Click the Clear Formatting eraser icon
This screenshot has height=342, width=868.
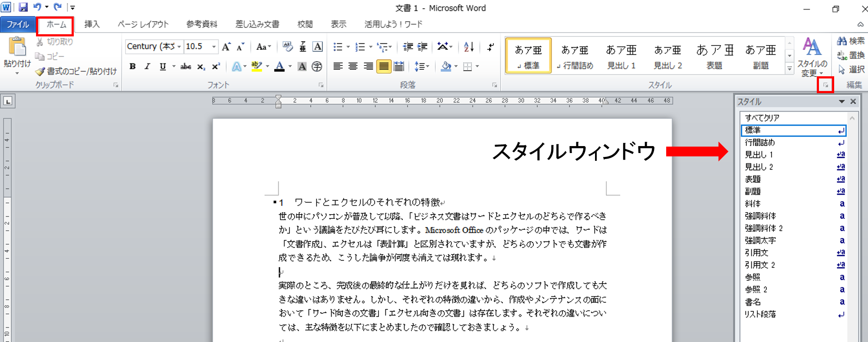click(x=287, y=46)
